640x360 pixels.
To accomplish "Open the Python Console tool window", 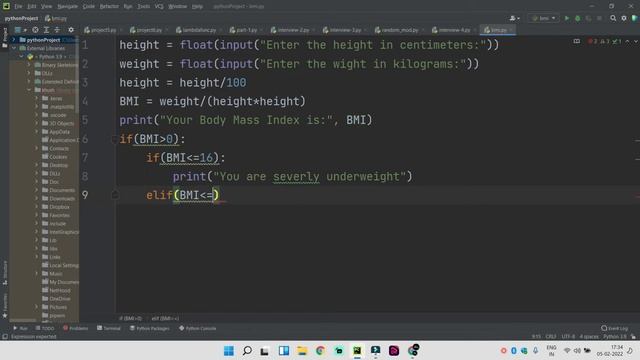I will pyautogui.click(x=198, y=328).
